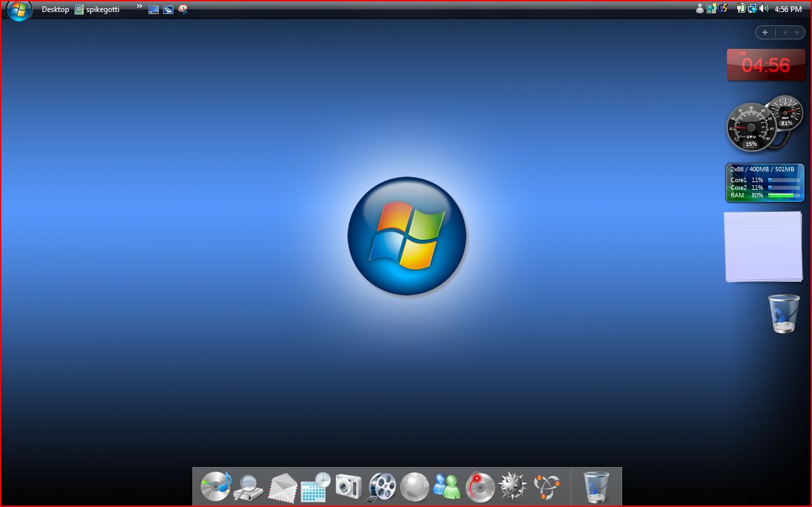This screenshot has height=507, width=812.
Task: Click the green RAM usage bar
Action: coord(784,195)
